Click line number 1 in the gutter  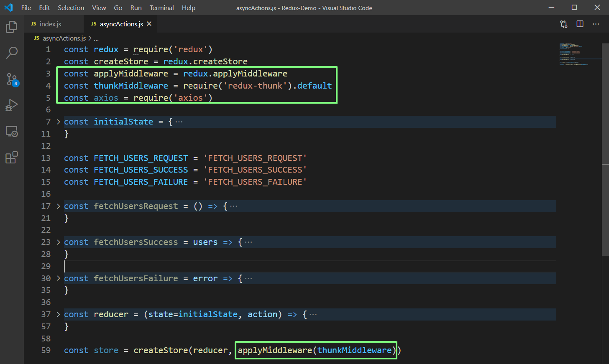pos(48,49)
